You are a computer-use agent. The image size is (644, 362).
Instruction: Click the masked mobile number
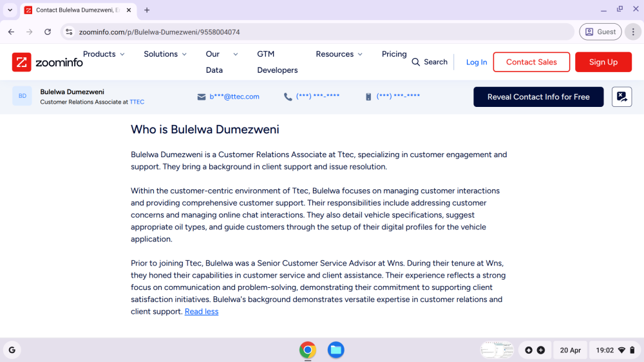[398, 96]
